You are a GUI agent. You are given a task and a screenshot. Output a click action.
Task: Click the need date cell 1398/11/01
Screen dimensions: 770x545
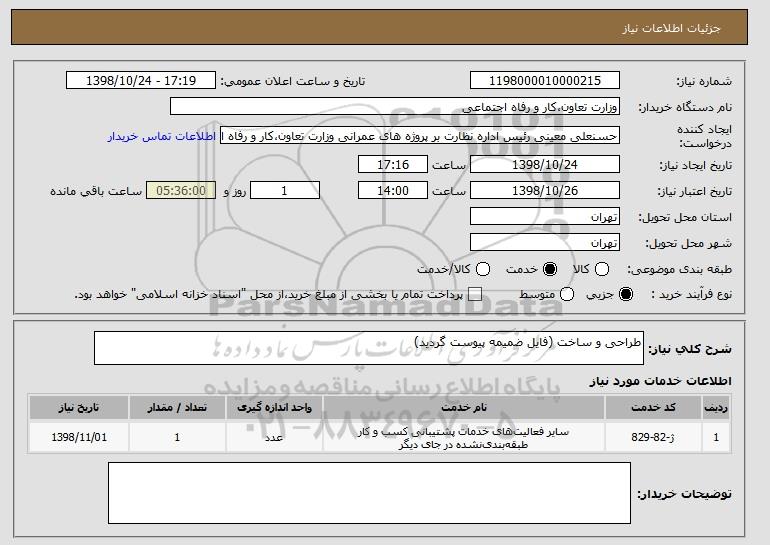point(79,437)
